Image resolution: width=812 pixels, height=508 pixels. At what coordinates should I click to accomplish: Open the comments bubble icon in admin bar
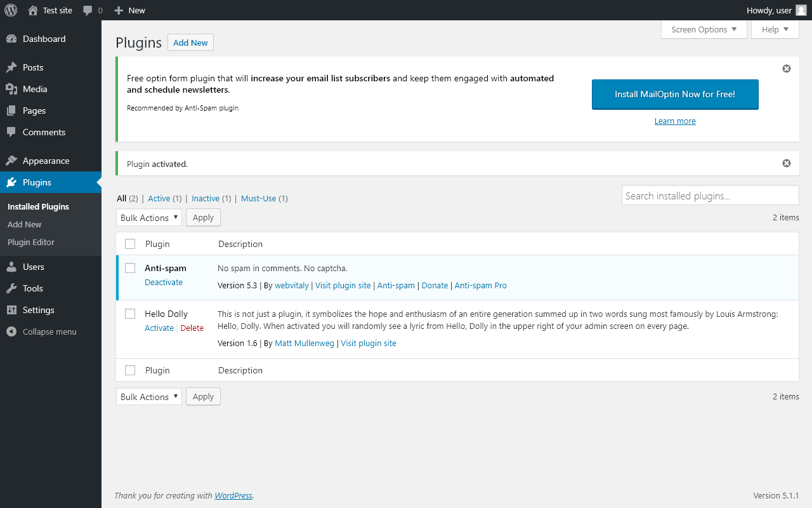(x=88, y=10)
